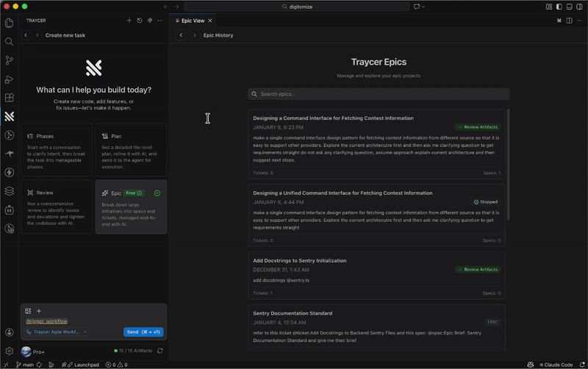588x369 pixels.
Task: Click the plus icon in Traycer header
Action: click(x=129, y=21)
